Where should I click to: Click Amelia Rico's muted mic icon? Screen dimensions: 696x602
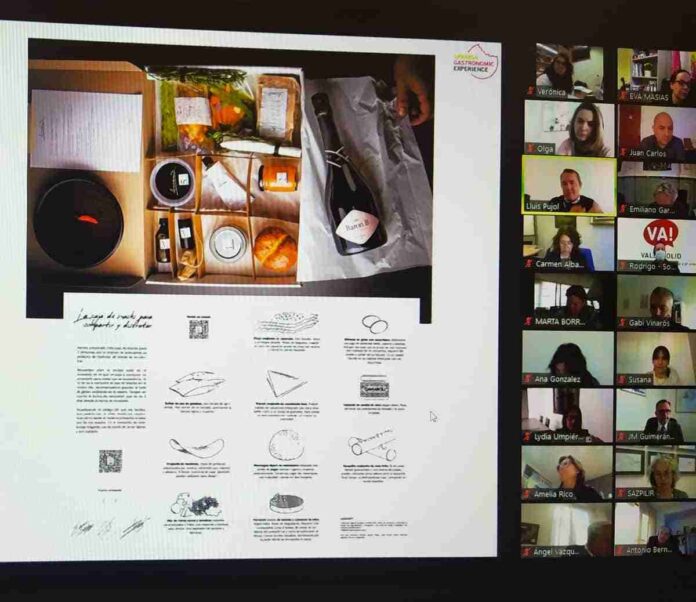click(527, 494)
